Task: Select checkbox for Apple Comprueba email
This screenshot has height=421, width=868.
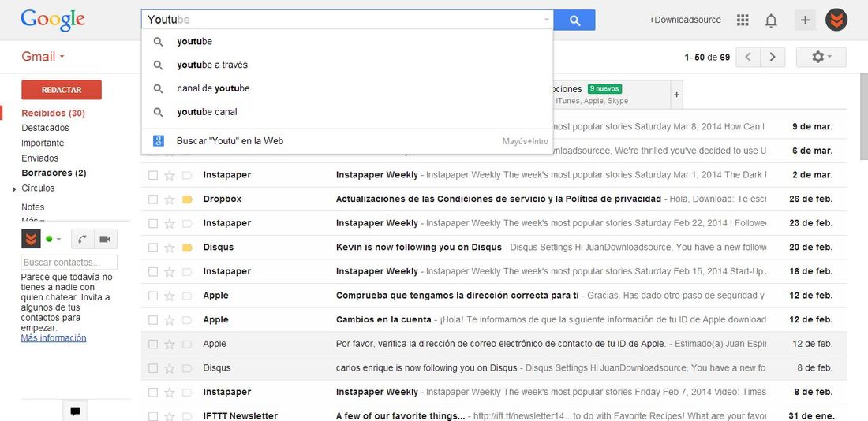Action: (153, 296)
